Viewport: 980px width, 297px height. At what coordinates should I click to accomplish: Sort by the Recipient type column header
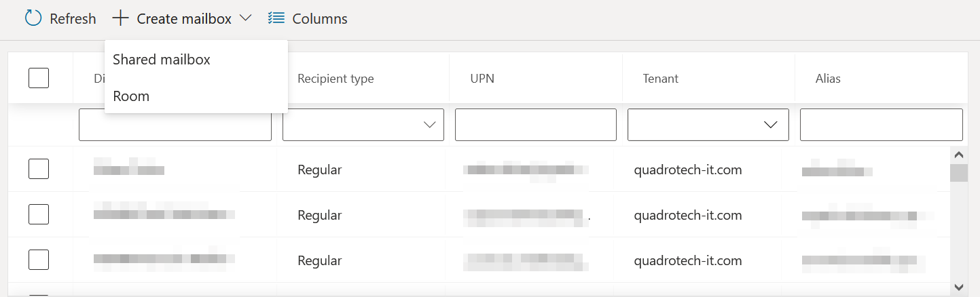(x=335, y=79)
